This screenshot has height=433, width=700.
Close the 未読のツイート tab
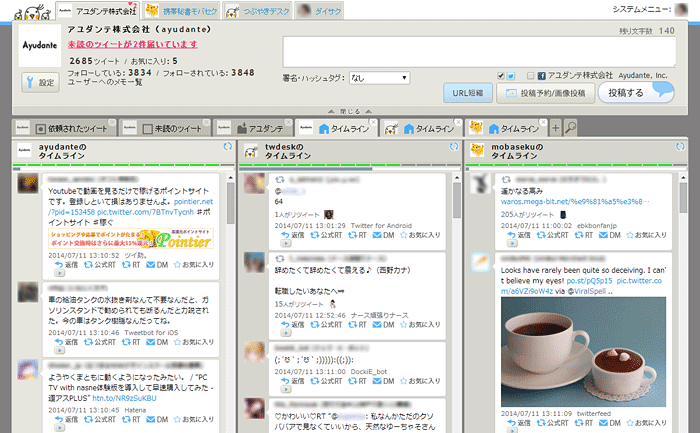click(206, 122)
